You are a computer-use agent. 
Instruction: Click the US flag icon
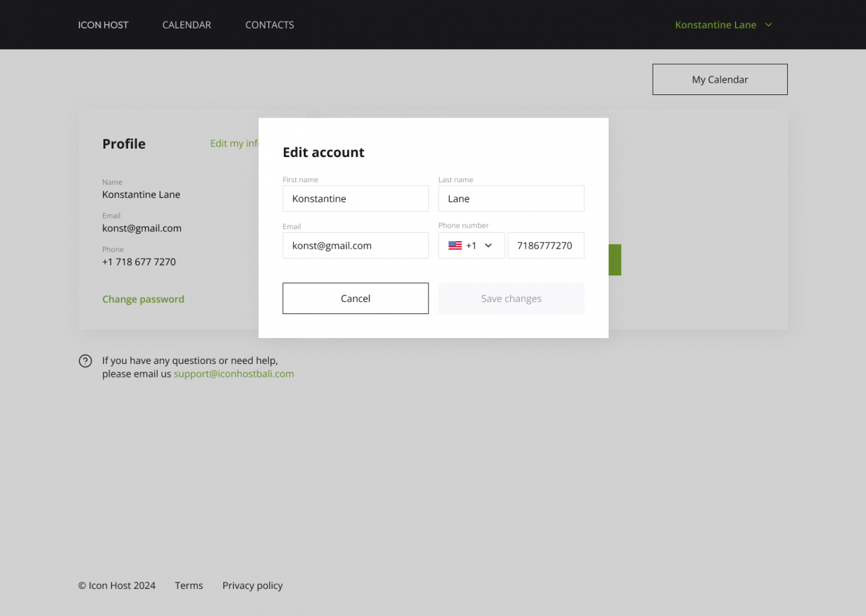455,246
